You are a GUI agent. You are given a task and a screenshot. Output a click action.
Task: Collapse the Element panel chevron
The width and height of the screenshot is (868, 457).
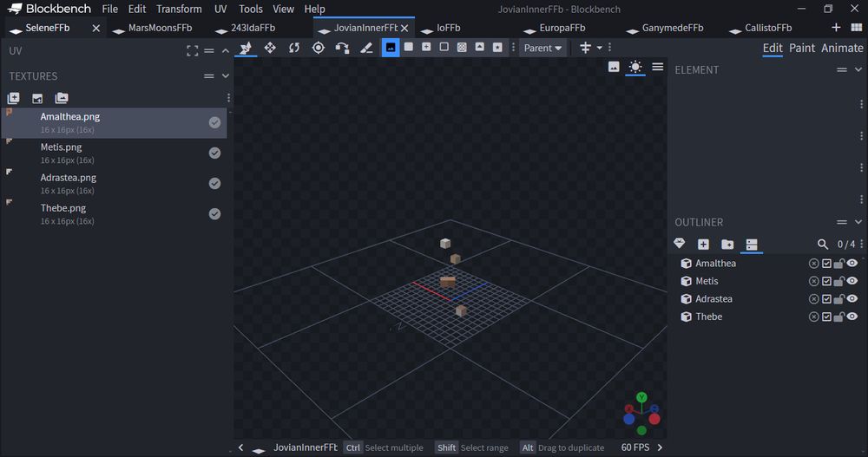(x=858, y=69)
